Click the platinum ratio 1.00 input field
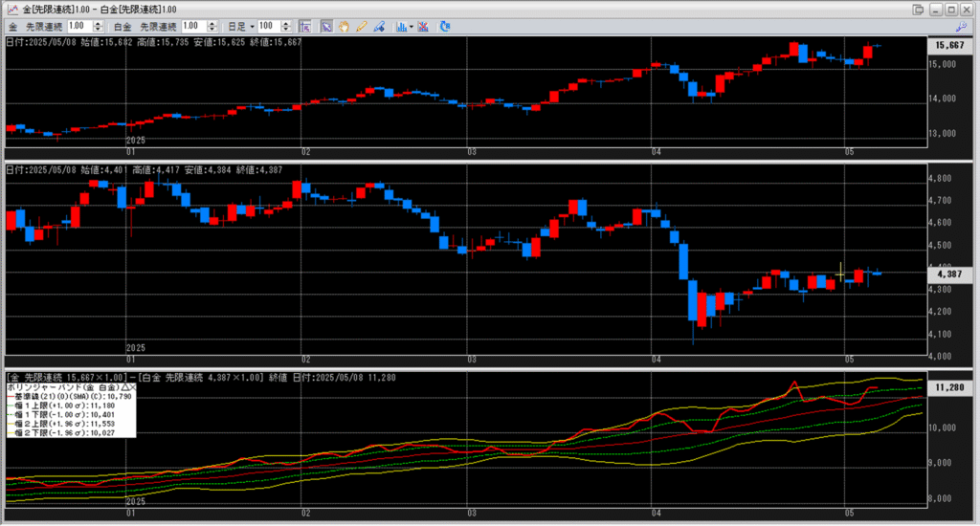The width and height of the screenshot is (980, 526). coord(193,26)
